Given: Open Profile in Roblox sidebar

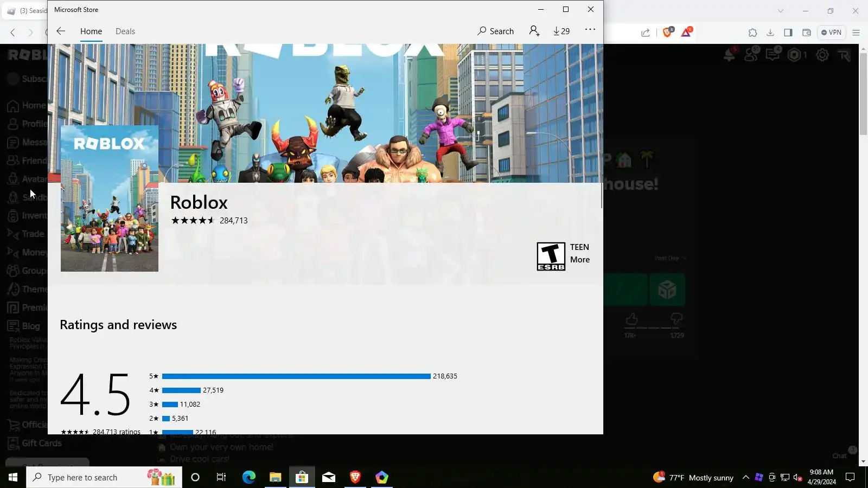Looking at the screenshot, I should click(27, 124).
